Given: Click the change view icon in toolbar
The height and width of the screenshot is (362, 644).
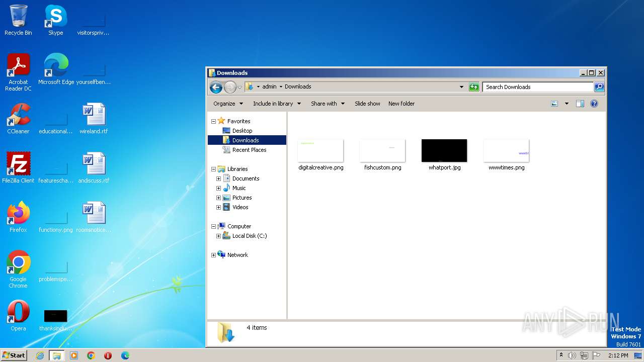Looking at the screenshot, I should tap(554, 104).
